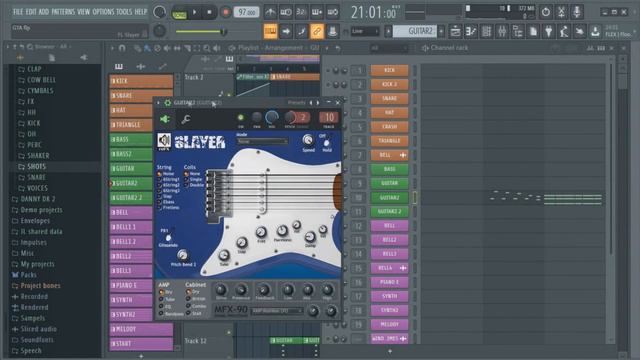Turn the master pitch knob
The height and width of the screenshot is (360, 640).
click(x=159, y=31)
